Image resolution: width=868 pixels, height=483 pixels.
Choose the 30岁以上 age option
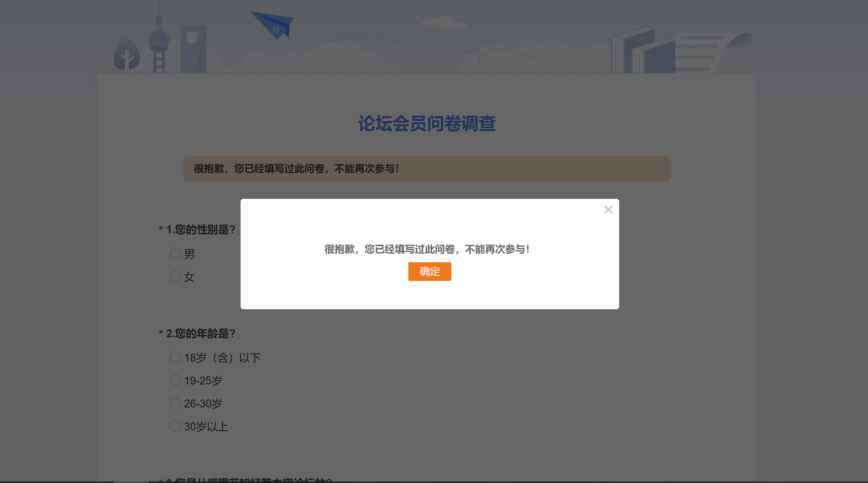[175, 426]
